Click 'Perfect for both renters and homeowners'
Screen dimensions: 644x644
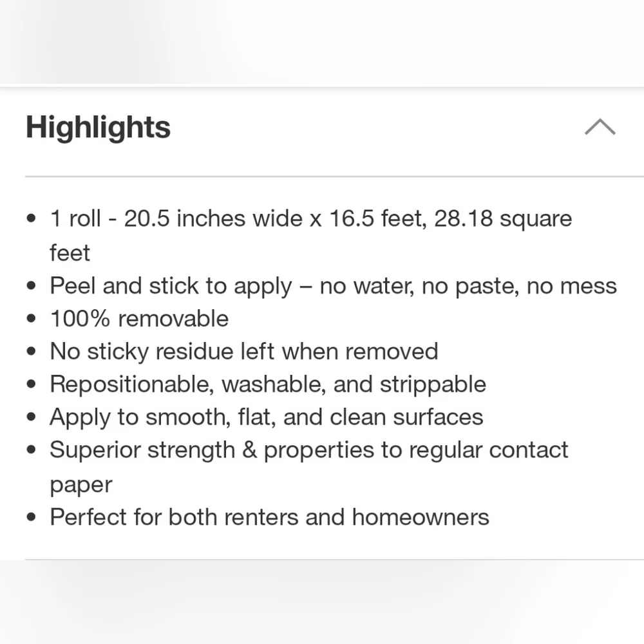[x=269, y=517]
